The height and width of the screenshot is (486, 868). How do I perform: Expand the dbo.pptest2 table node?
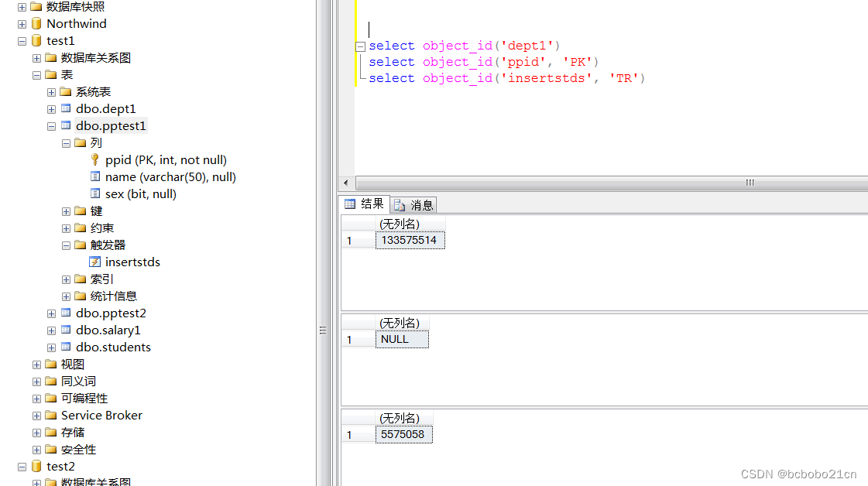tap(51, 313)
